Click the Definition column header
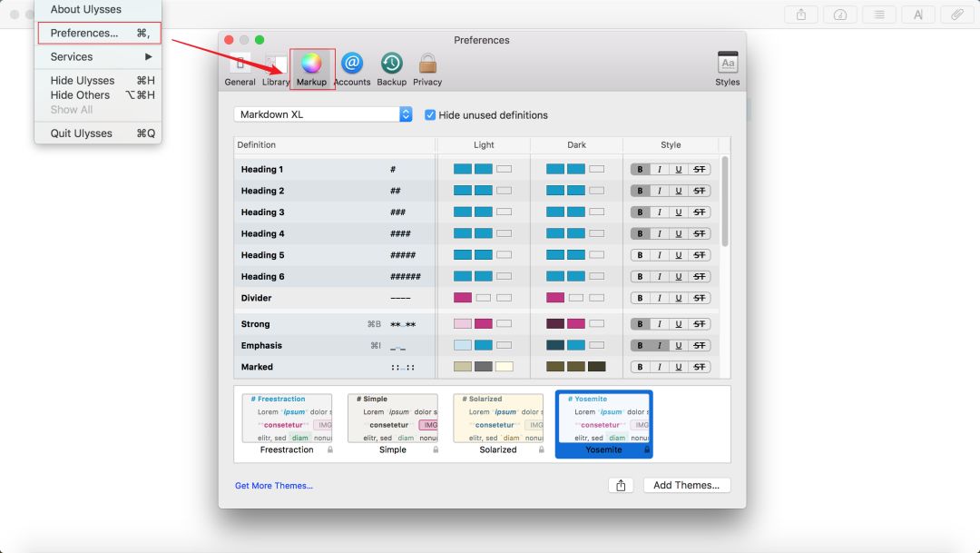980x553 pixels. coord(335,145)
